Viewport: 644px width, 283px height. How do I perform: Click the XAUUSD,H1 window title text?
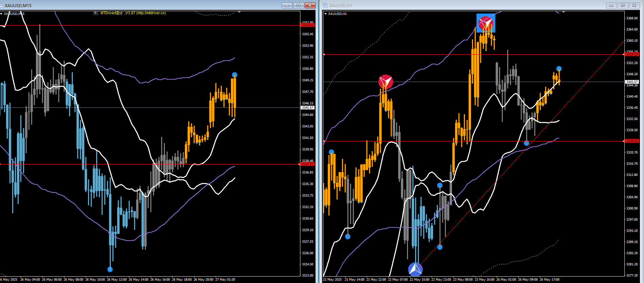coord(341,5)
